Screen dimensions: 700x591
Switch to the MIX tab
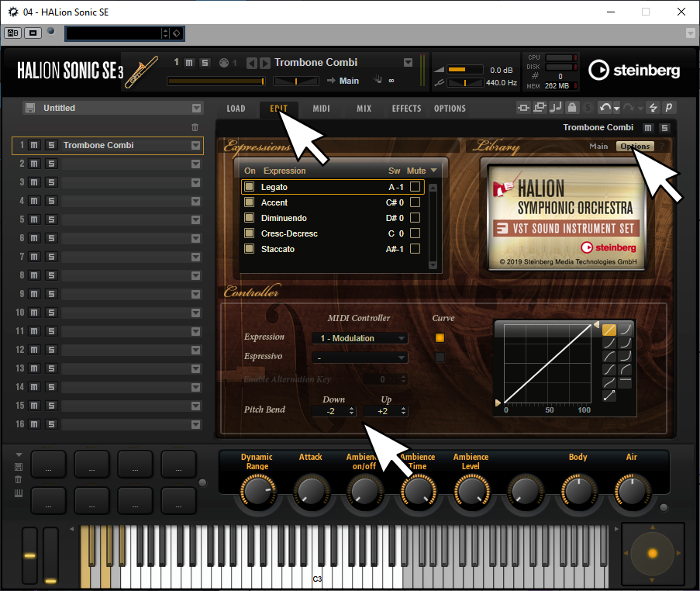(x=364, y=109)
